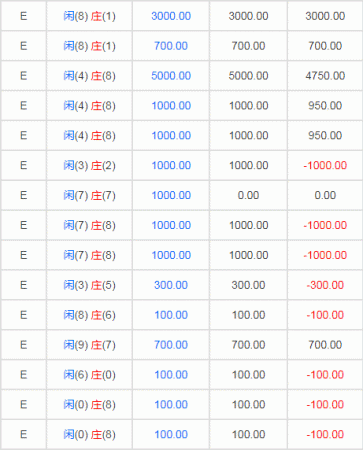Click blue 700.00 in the 闲(9) 庄(7) row
Image resolution: width=363 pixels, height=450 pixels.
(171, 345)
